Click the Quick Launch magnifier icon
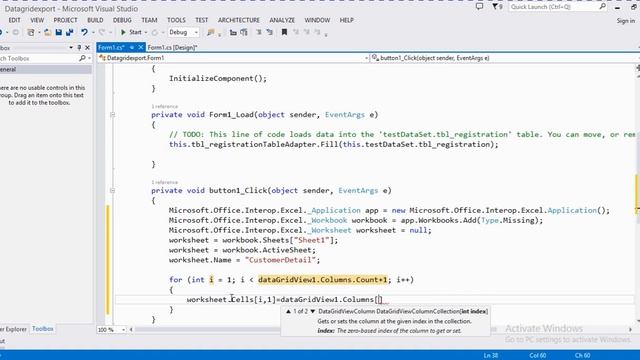 (x=602, y=7)
